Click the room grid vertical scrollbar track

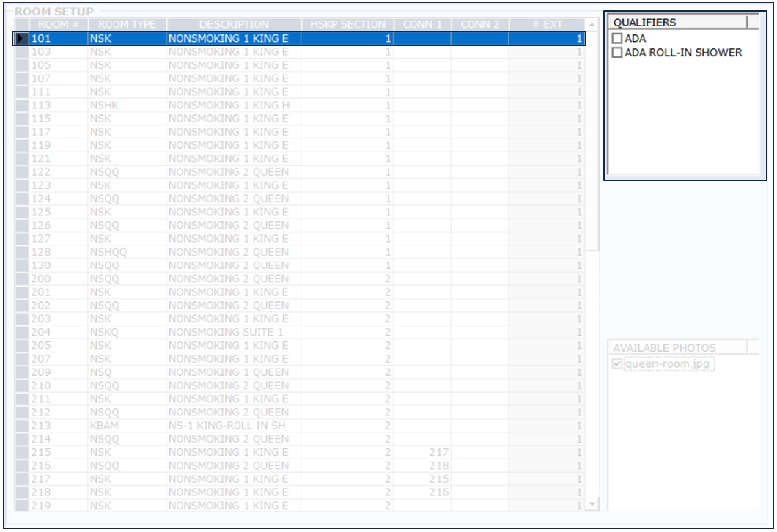[592, 366]
